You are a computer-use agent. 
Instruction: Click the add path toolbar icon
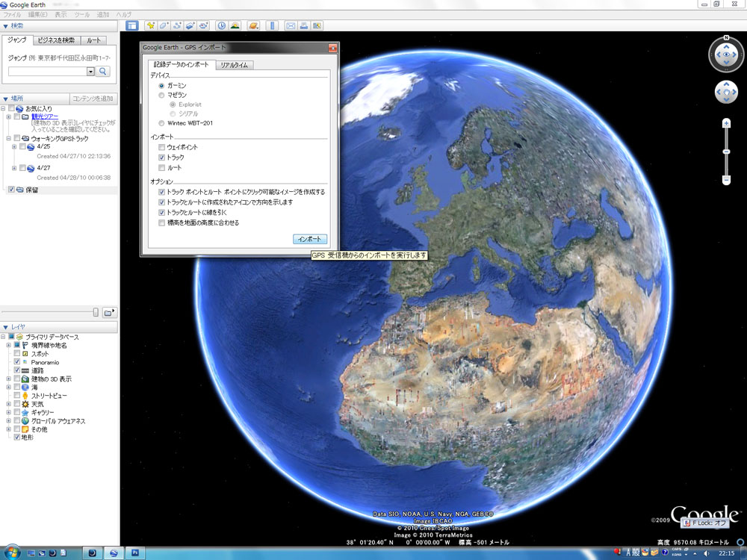pos(177,25)
